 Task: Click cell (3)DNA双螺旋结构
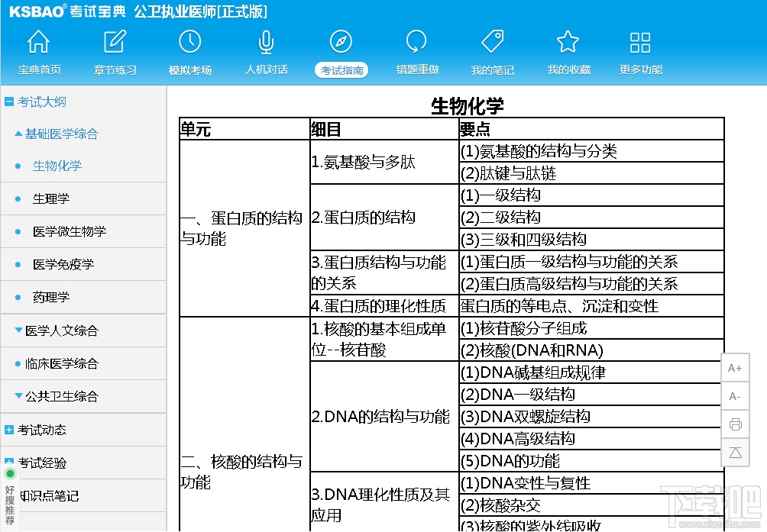pos(590,416)
